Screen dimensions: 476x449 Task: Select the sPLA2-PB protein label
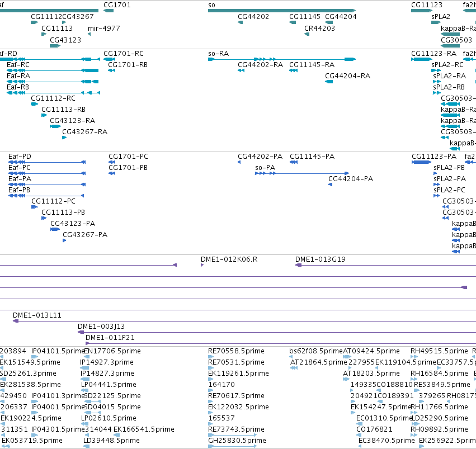click(x=449, y=168)
